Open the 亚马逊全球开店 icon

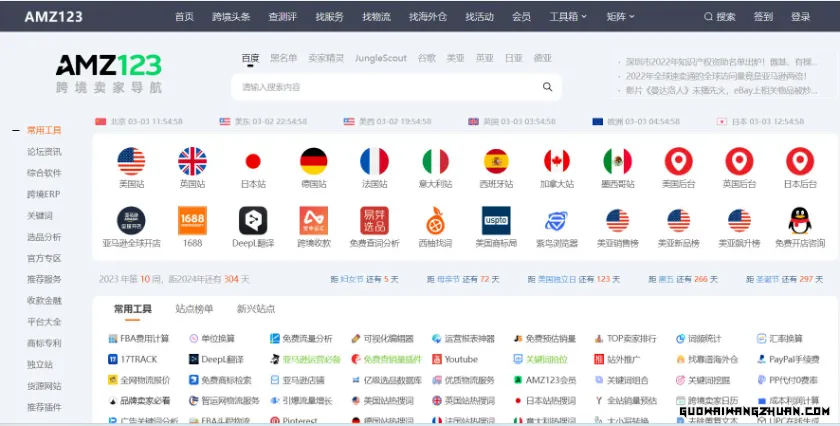pyautogui.click(x=131, y=220)
